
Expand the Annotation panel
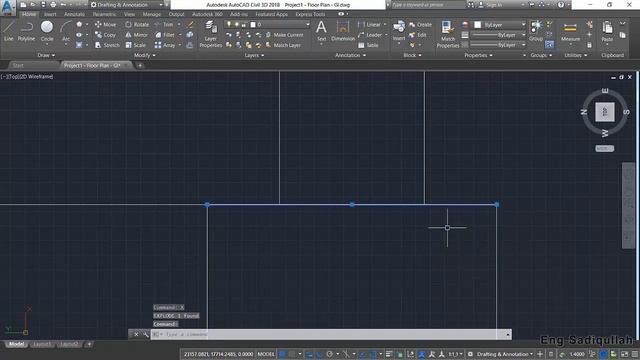[x=350, y=55]
